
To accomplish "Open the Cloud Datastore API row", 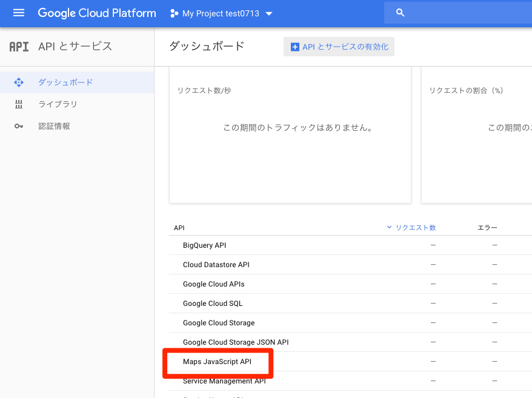I will 350,265.
